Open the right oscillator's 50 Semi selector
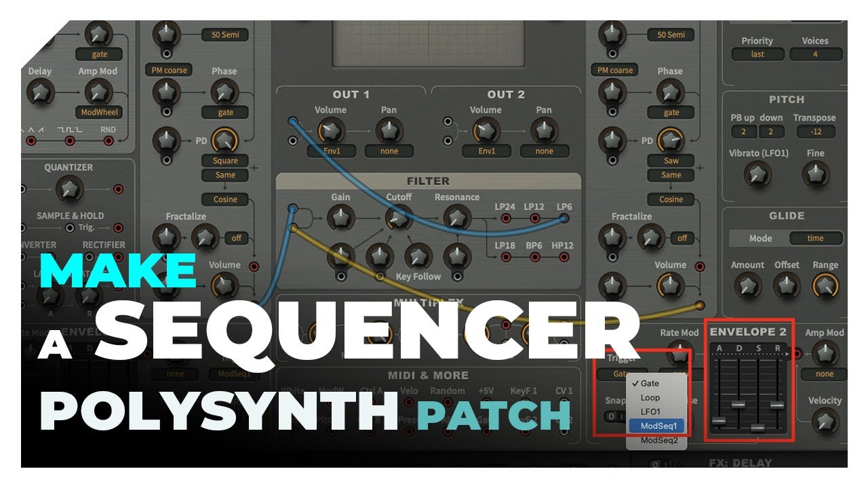The height and width of the screenshot is (488, 868). [671, 35]
